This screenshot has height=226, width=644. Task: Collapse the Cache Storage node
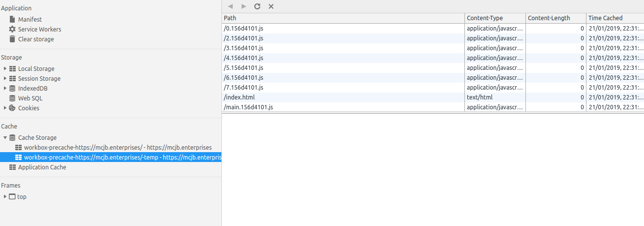pyautogui.click(x=5, y=137)
